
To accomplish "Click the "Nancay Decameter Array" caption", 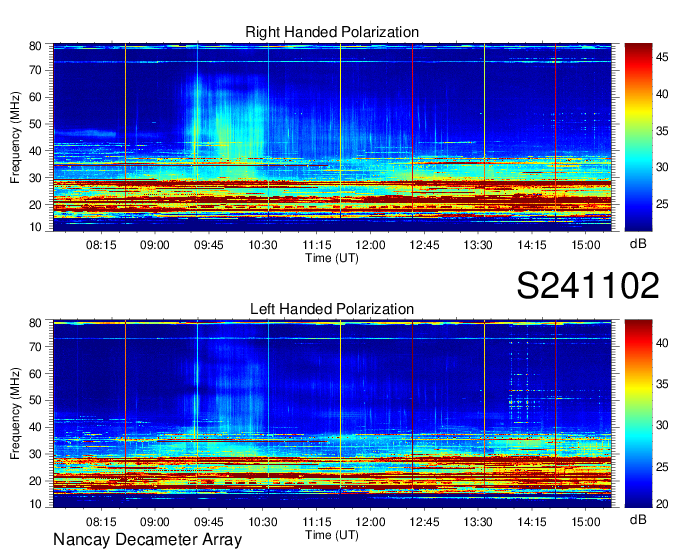I will click(x=147, y=540).
